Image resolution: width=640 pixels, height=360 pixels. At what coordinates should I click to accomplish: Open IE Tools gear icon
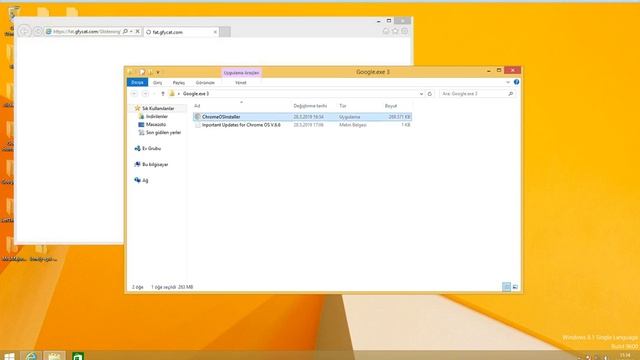[404, 31]
